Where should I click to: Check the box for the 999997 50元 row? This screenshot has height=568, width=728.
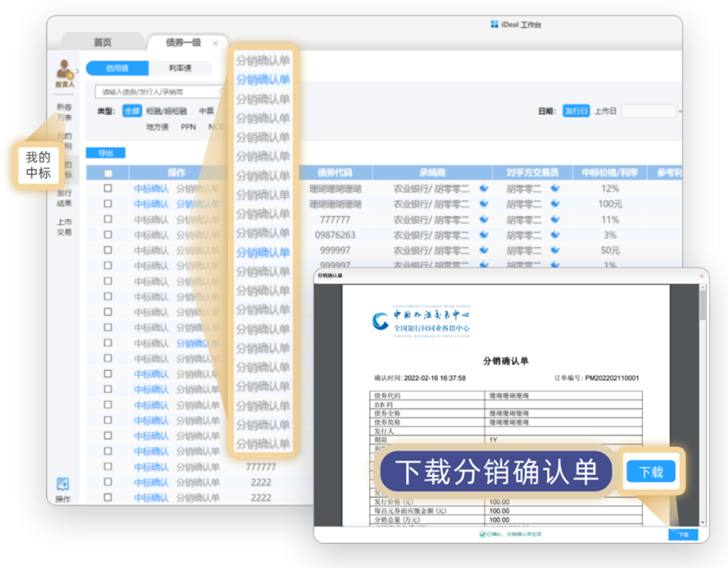coord(108,250)
